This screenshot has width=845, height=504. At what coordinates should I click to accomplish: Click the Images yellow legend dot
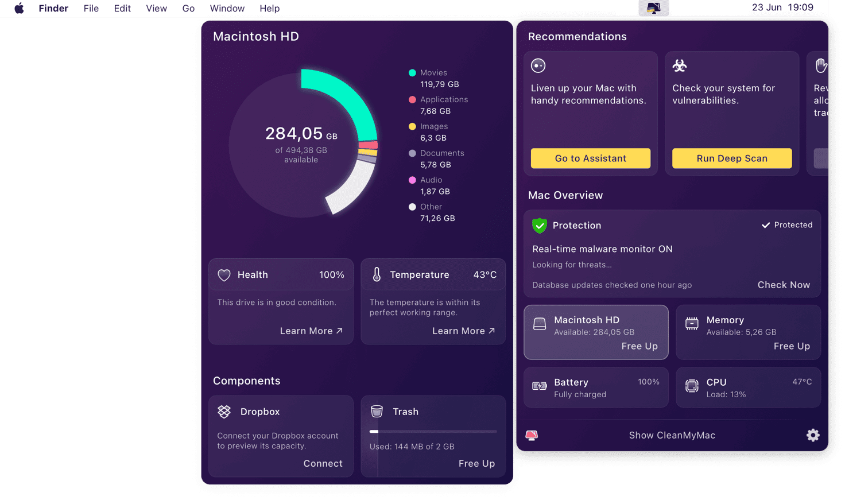412,126
